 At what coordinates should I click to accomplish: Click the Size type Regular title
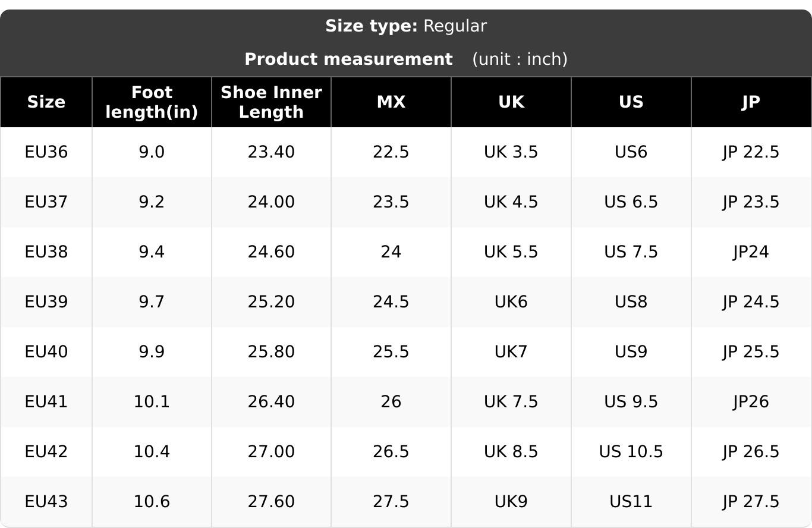click(x=406, y=26)
